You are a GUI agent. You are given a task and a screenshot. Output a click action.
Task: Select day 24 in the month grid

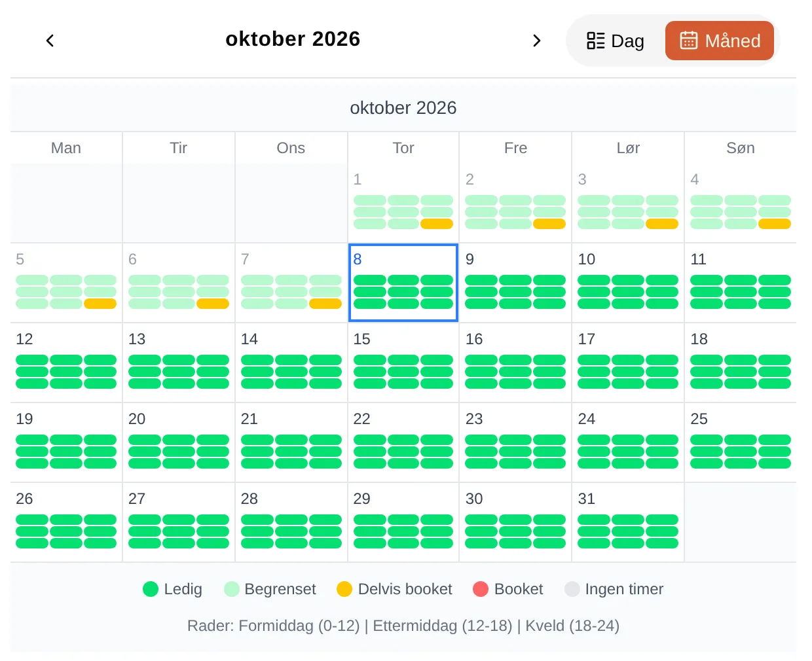(x=628, y=442)
